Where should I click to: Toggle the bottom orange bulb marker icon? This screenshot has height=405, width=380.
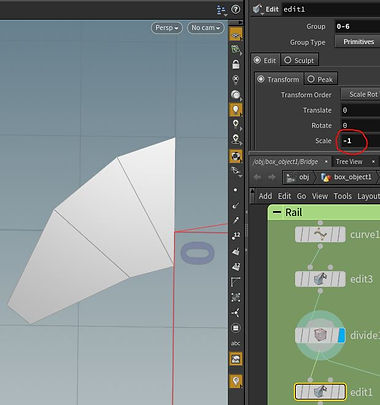(236, 381)
